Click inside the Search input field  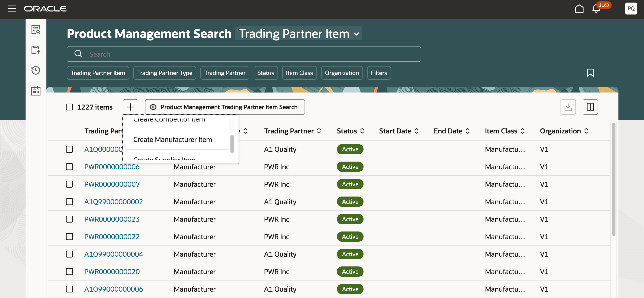point(225,54)
